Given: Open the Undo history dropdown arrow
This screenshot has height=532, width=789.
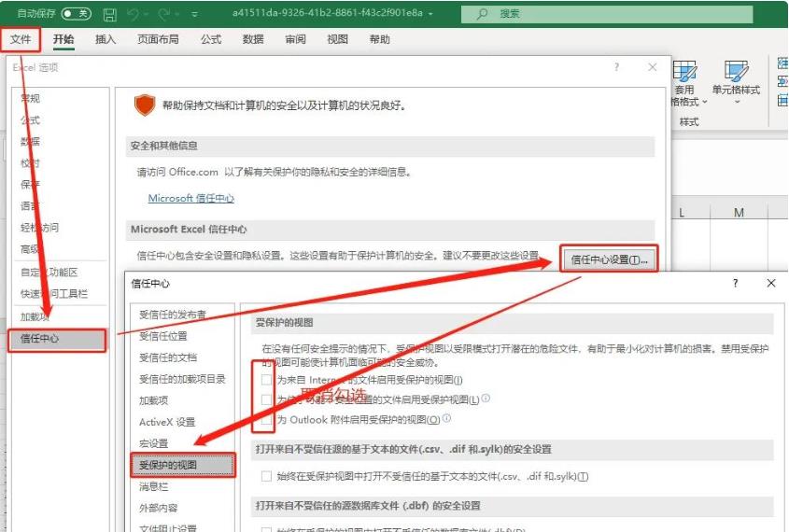Looking at the screenshot, I should [146, 15].
